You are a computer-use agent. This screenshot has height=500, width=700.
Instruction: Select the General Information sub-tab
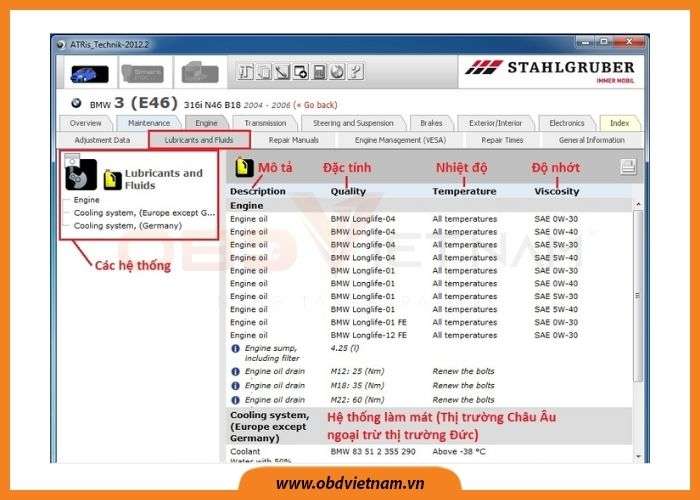tap(592, 140)
